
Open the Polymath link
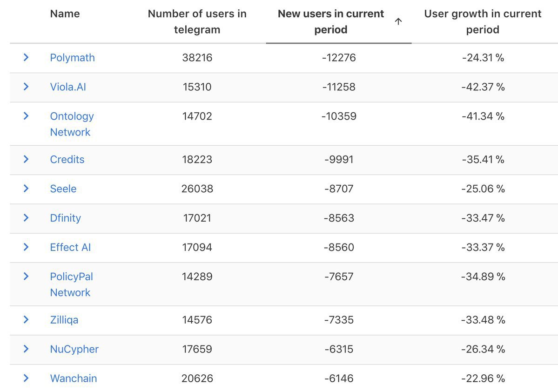72,58
